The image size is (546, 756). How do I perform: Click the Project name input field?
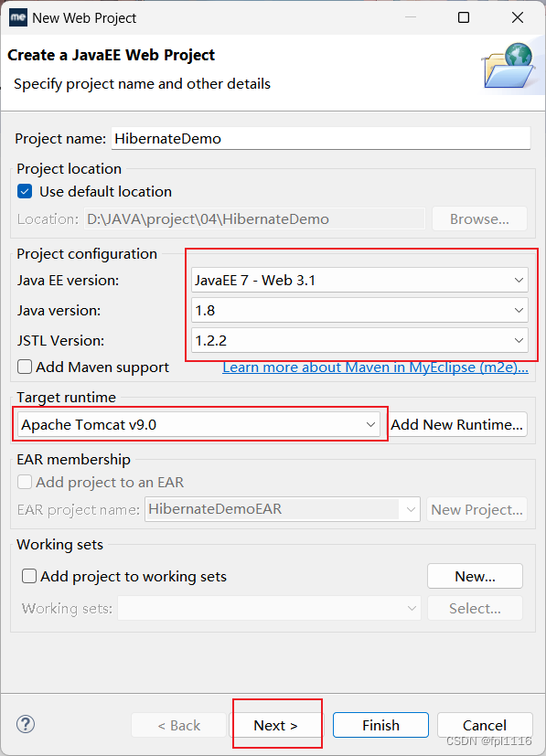coord(321,138)
